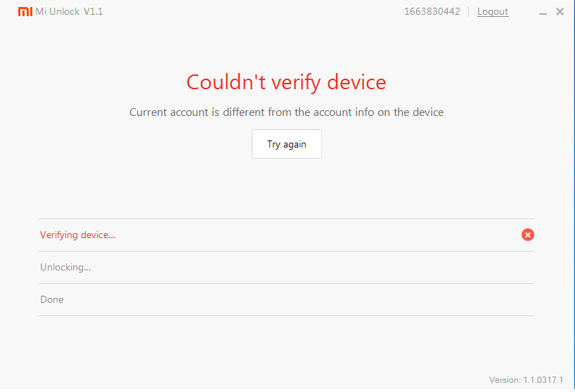Click the "Couldn't verify device" heading
The width and height of the screenshot is (575, 392).
tap(286, 82)
